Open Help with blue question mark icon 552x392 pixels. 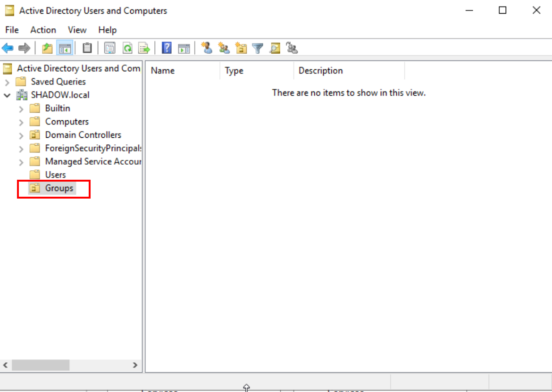pyautogui.click(x=167, y=48)
